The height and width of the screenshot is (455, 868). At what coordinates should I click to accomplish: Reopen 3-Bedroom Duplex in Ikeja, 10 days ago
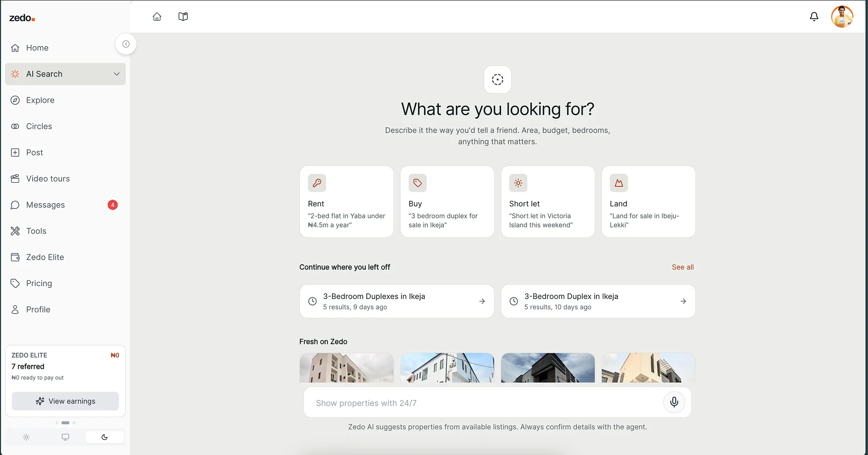tap(598, 301)
